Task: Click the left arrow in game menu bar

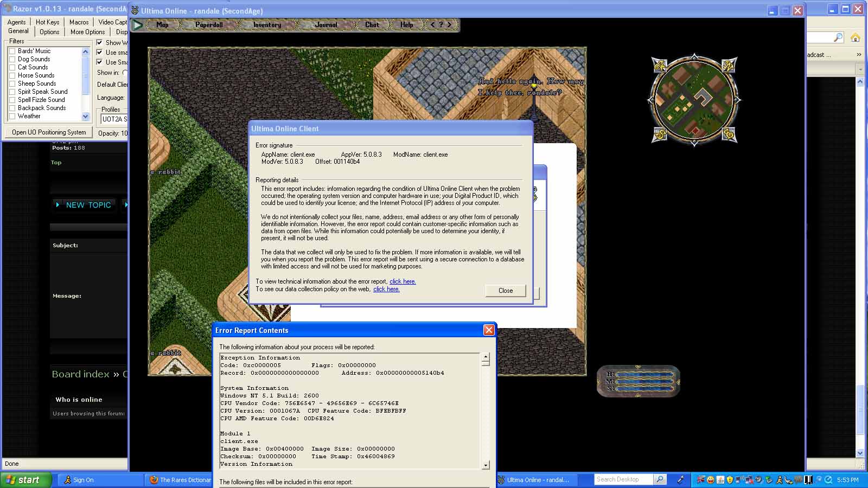Action: point(432,24)
